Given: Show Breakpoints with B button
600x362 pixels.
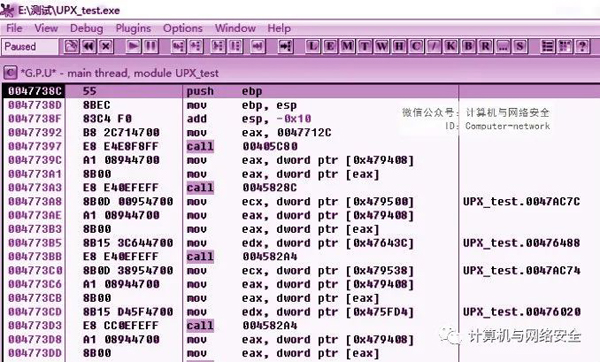Looking at the screenshot, I should (x=468, y=47).
